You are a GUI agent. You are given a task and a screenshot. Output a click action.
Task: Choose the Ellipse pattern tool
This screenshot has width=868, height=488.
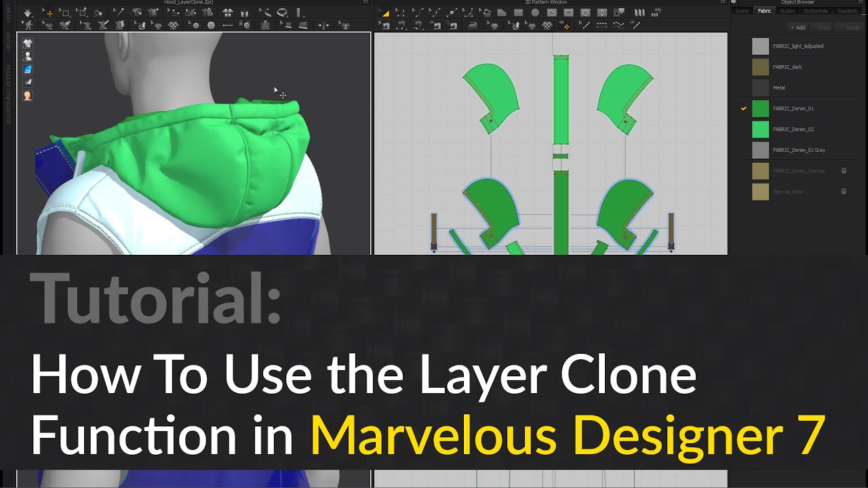tap(535, 13)
